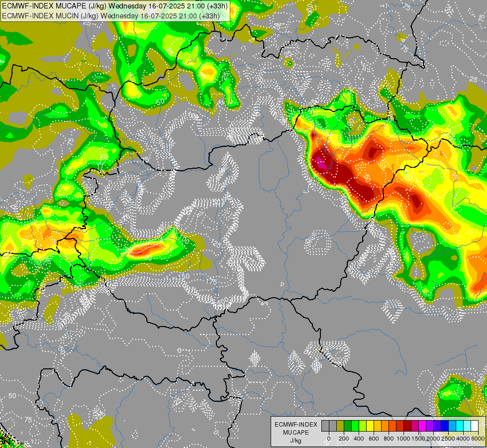Select the indigo legend swatch

click(x=437, y=426)
